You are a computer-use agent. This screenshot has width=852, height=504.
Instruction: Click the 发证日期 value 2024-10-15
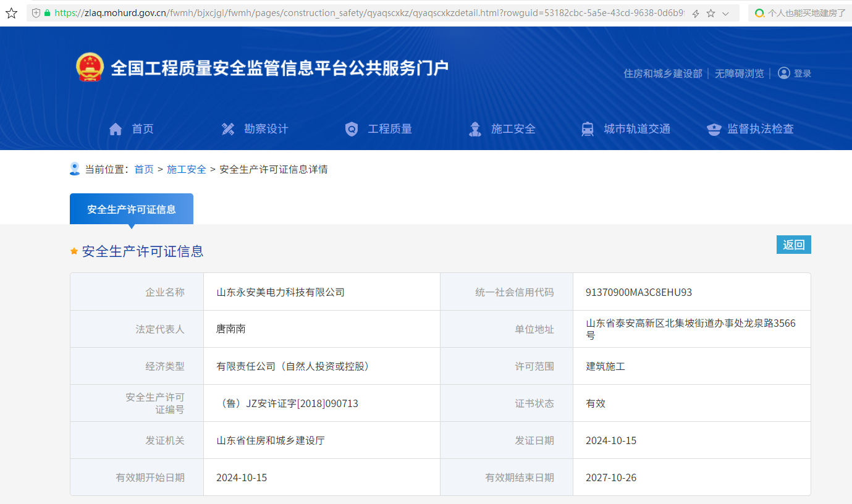[x=611, y=440]
